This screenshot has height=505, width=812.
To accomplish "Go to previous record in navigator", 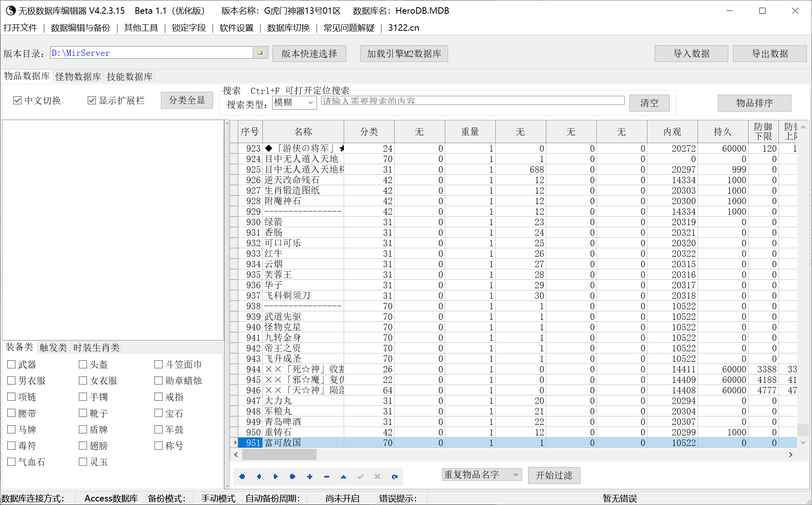I will tap(259, 477).
